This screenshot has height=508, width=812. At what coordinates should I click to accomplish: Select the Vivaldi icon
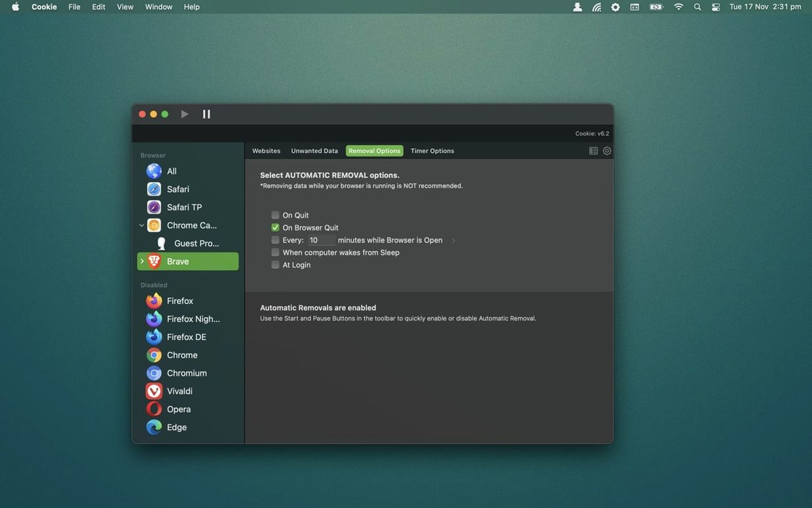(154, 391)
